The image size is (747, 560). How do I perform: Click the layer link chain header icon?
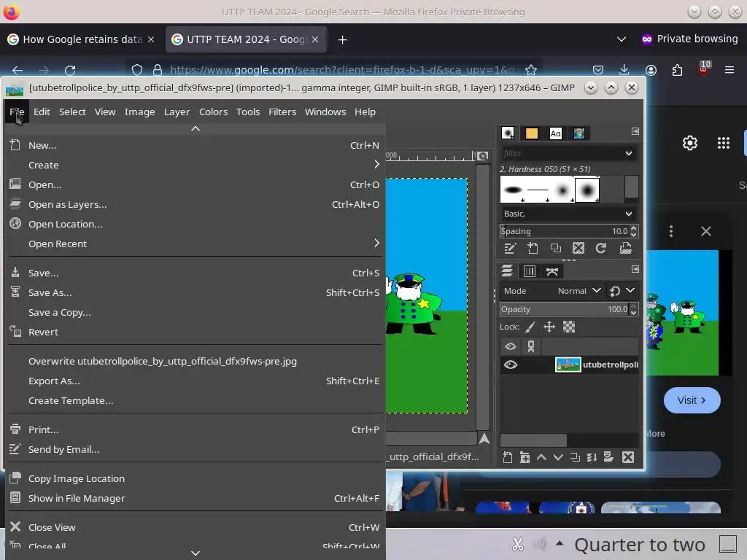pos(531,346)
